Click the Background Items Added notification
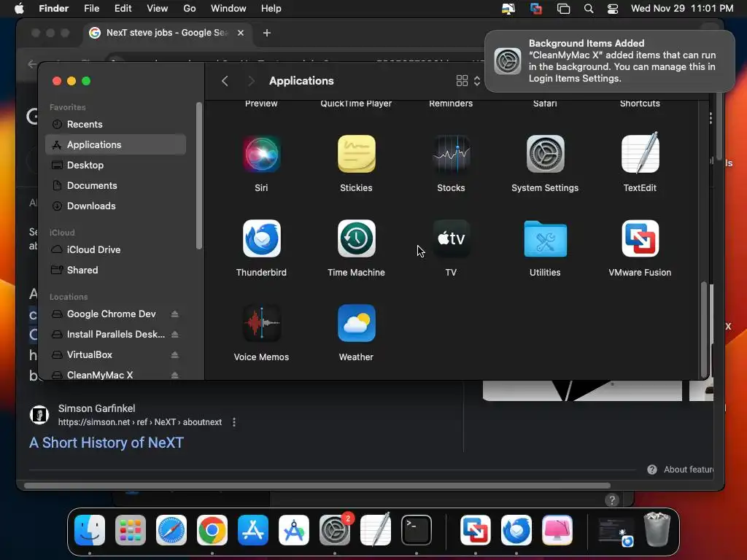This screenshot has height=560, width=747. 609,61
